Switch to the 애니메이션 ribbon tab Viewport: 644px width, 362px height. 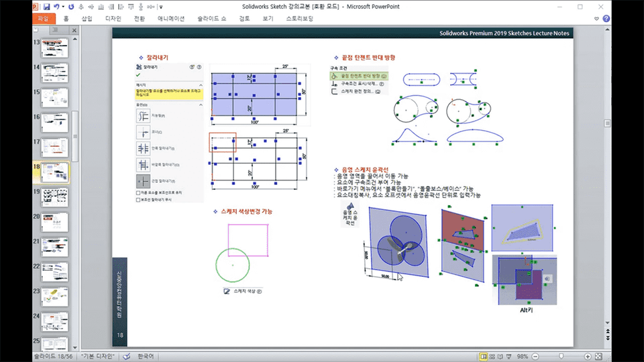point(171,19)
